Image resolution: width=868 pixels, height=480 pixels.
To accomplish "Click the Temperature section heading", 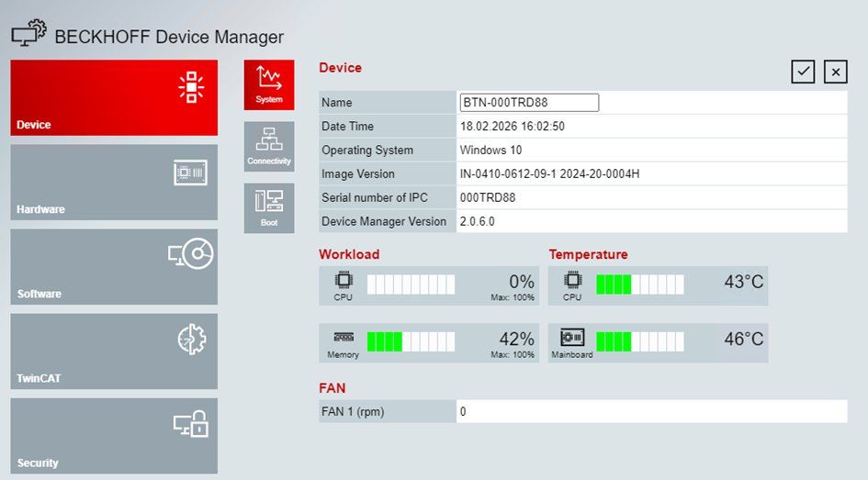I will 589,254.
